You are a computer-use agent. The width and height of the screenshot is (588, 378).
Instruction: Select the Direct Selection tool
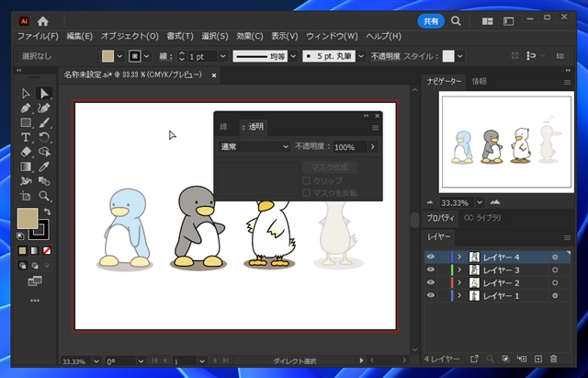[44, 93]
